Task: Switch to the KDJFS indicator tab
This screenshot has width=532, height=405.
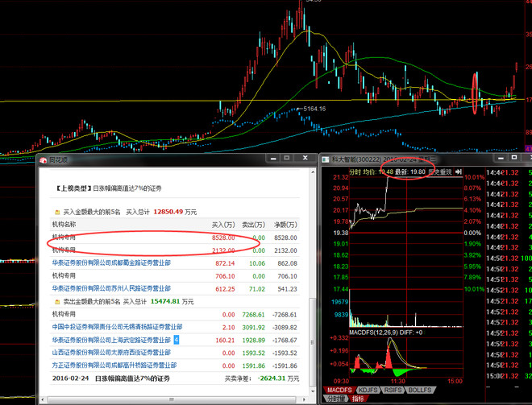Action: [x=368, y=390]
